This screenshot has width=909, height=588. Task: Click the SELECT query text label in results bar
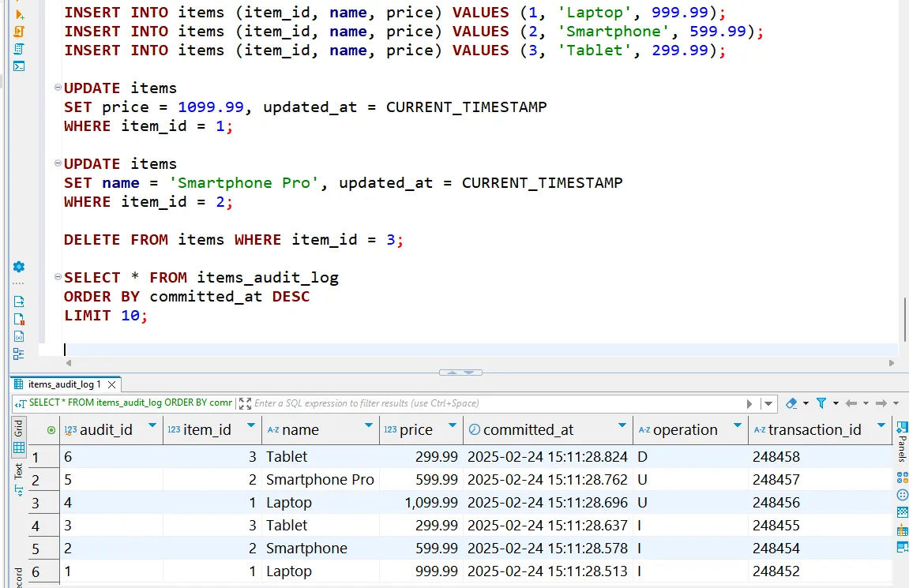(130, 403)
